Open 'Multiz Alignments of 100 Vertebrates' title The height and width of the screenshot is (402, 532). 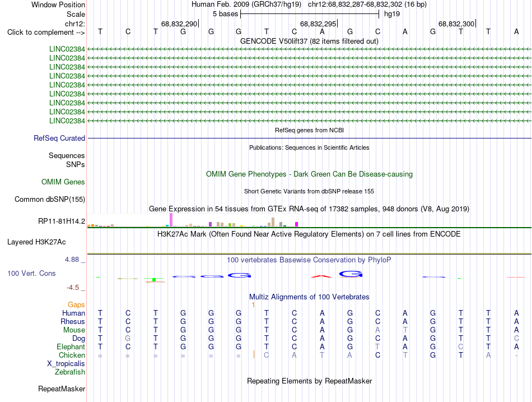point(309,297)
